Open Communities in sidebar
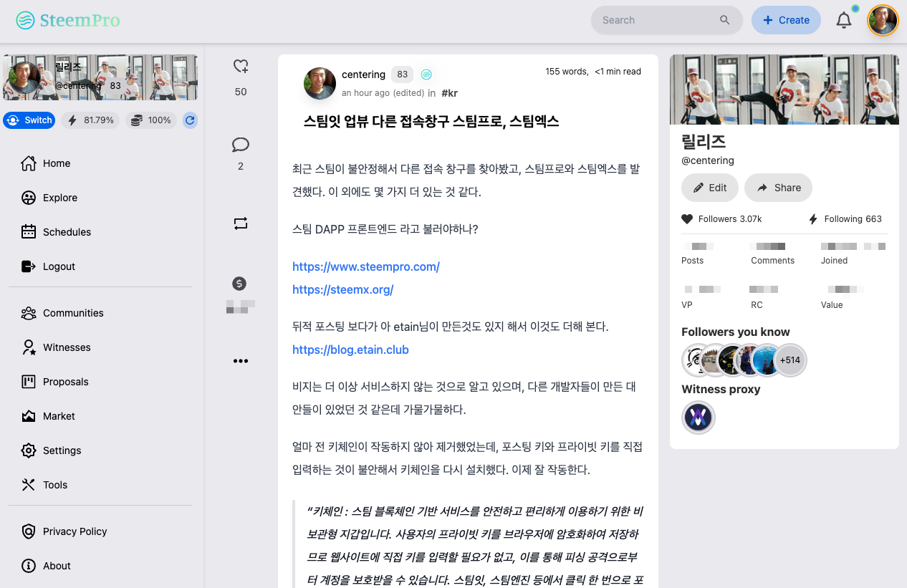The height and width of the screenshot is (588, 907). click(62, 313)
